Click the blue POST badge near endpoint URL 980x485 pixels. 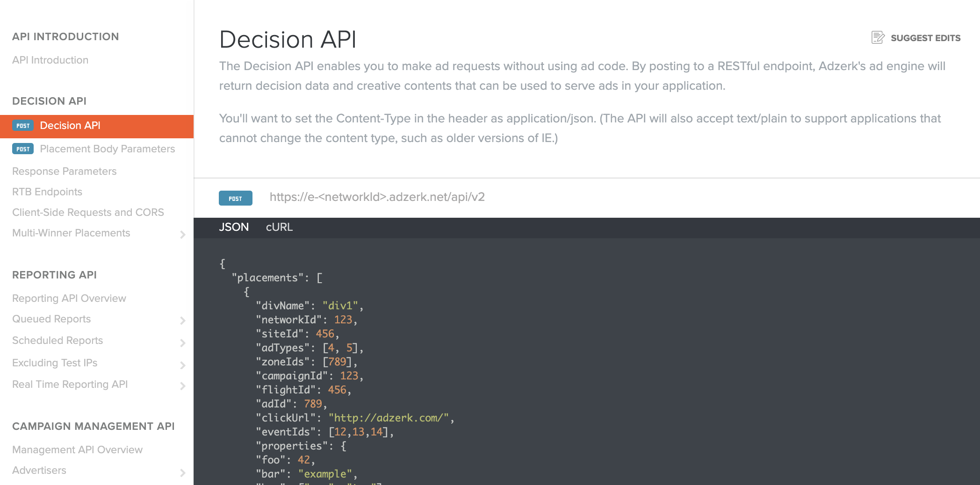(x=235, y=198)
